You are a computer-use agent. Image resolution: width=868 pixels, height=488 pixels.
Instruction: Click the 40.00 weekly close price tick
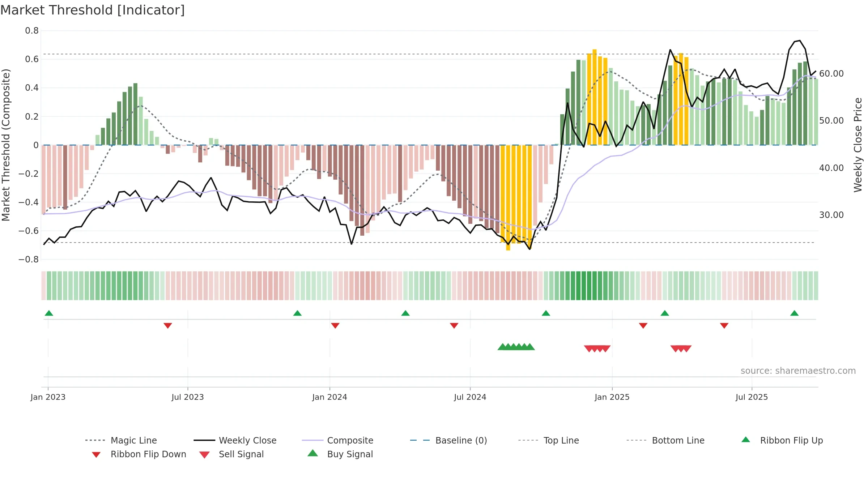coord(831,168)
